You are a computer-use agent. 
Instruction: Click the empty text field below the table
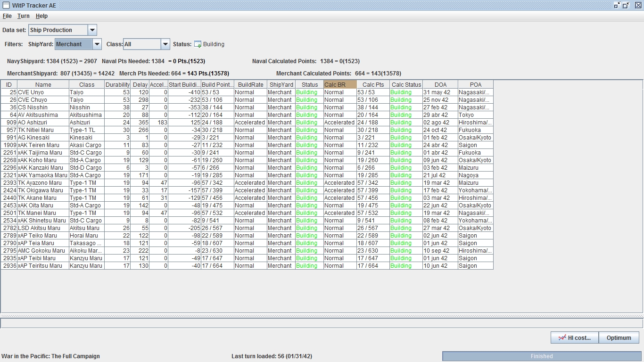(x=322, y=323)
